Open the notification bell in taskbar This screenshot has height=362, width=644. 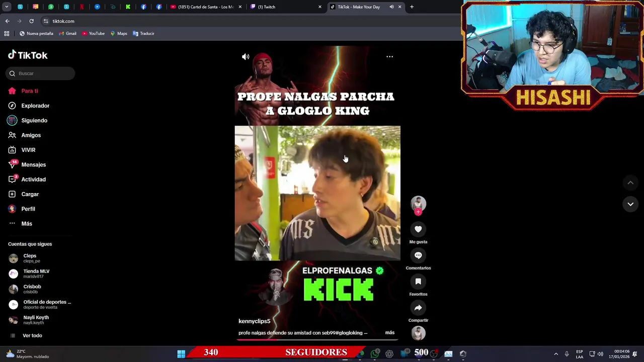click(x=635, y=354)
